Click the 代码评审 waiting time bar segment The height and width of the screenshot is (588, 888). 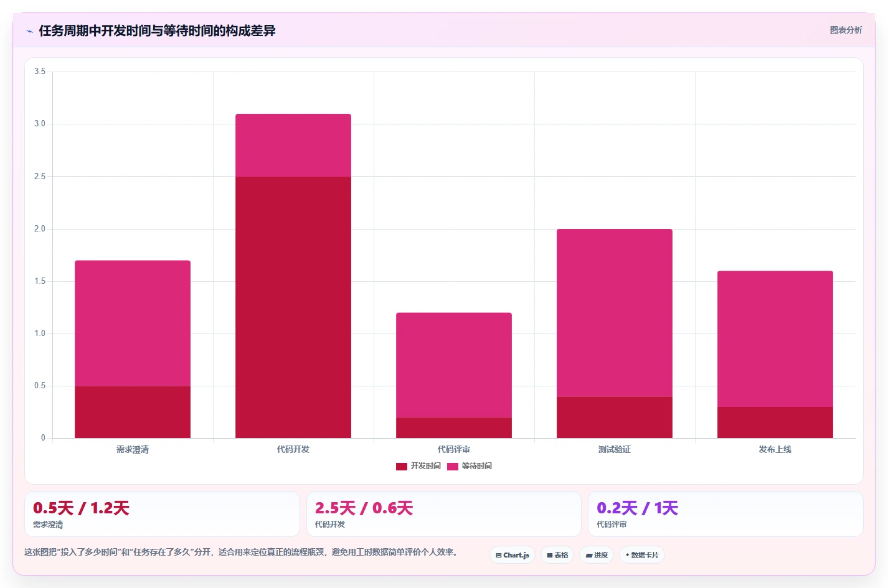[454, 365]
